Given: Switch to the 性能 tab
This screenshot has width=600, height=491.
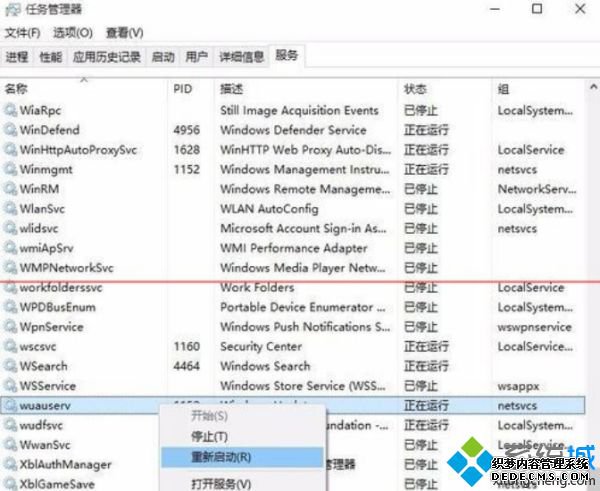Looking at the screenshot, I should coord(51,57).
